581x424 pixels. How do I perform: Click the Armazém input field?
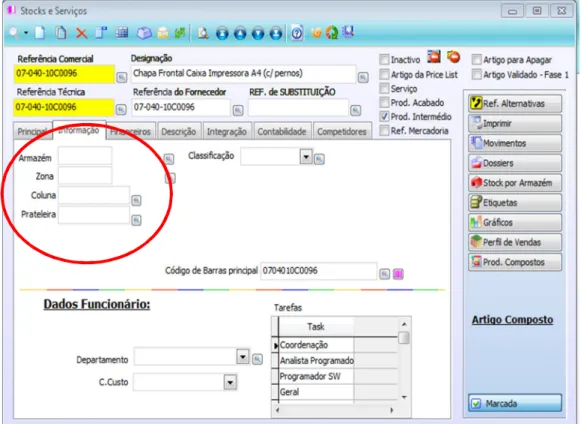click(x=85, y=156)
